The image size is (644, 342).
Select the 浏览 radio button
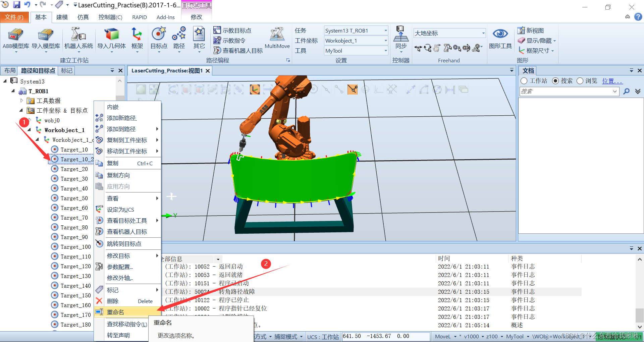(580, 81)
